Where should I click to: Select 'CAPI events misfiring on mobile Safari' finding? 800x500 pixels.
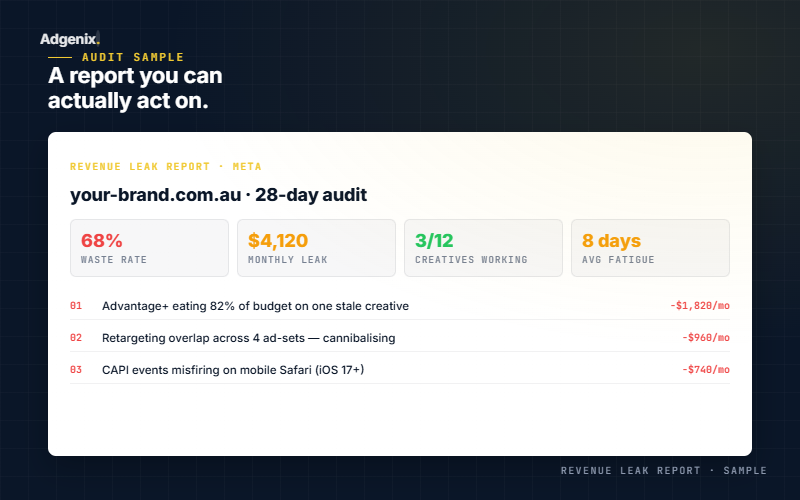(x=233, y=370)
